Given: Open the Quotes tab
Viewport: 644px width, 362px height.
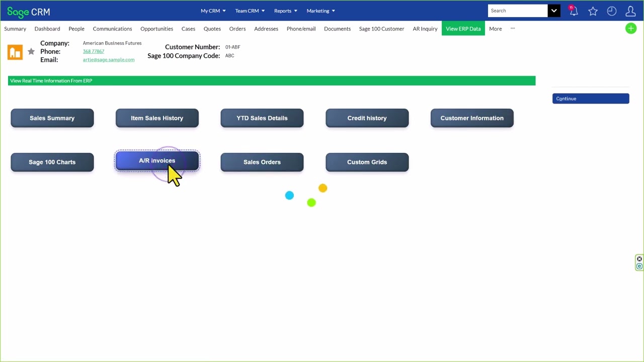Looking at the screenshot, I should tap(212, 29).
